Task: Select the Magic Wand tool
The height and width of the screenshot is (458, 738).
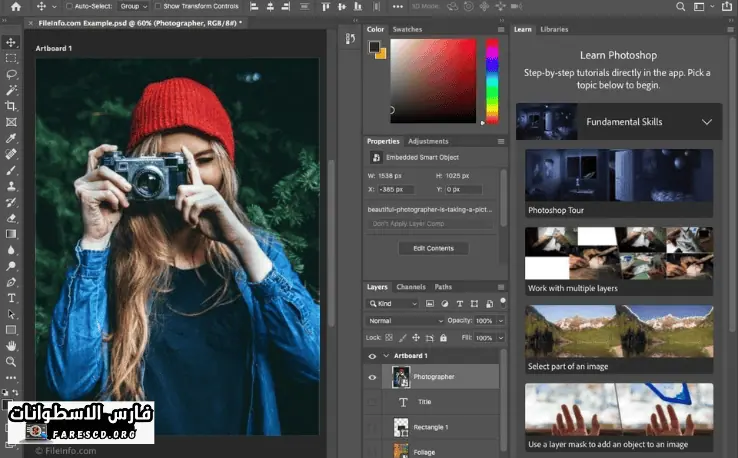Action: tap(12, 90)
